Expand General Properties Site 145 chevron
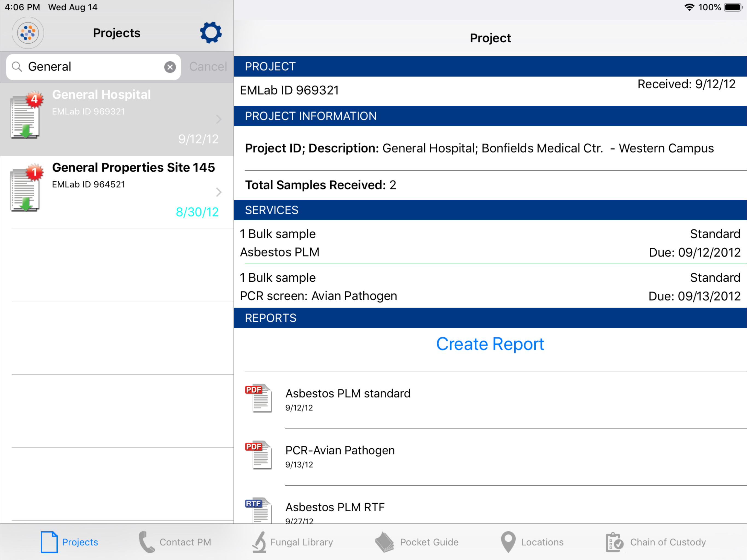The width and height of the screenshot is (747, 560). 219,192
